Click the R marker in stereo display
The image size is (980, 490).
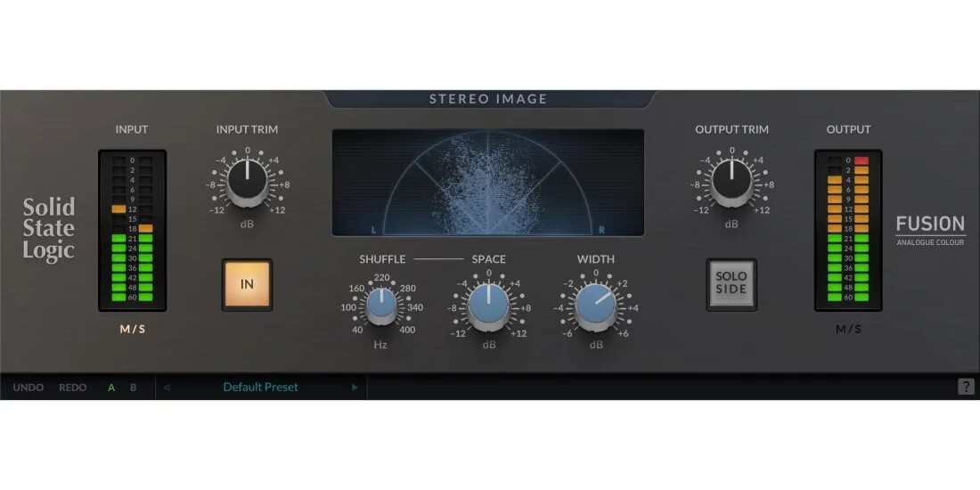pyautogui.click(x=602, y=230)
